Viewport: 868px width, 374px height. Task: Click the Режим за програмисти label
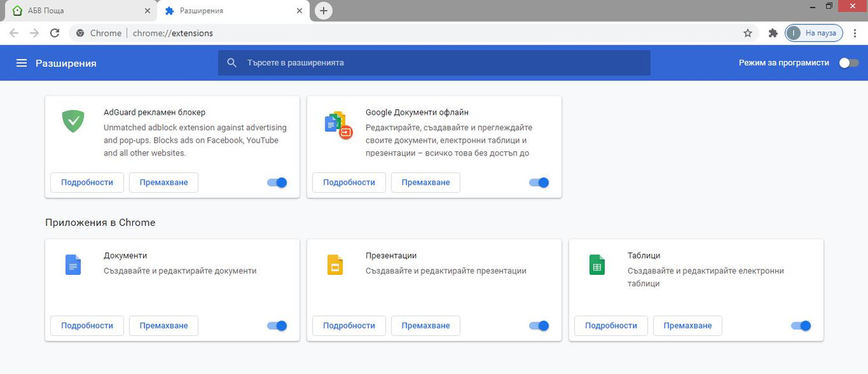tap(784, 62)
